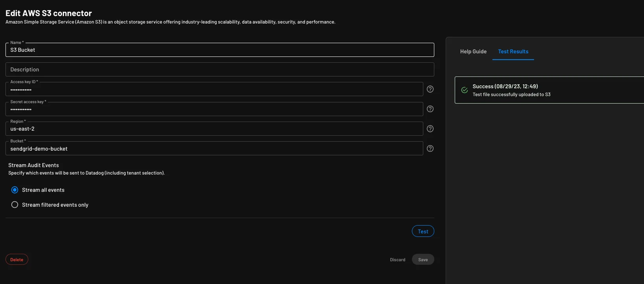Screen dimensions: 644x284
Task: Click 'Test file successfully uploaded to S3' message
Action: [x=511, y=95]
